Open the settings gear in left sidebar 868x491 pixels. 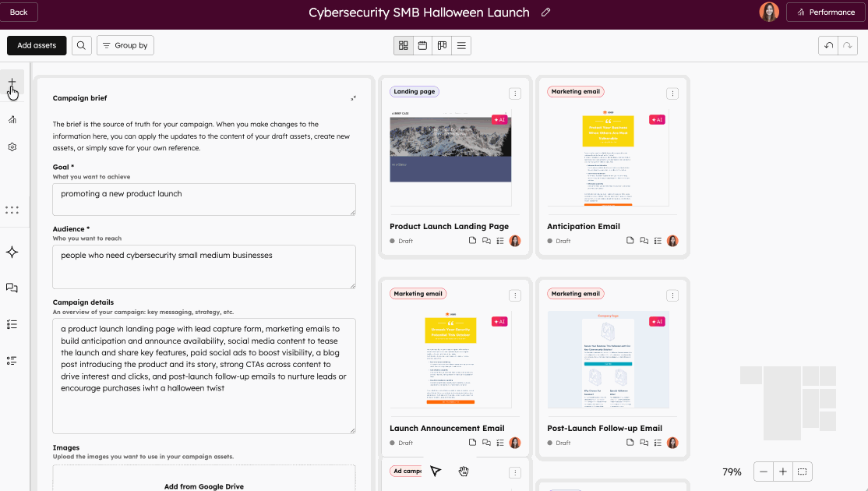click(12, 147)
